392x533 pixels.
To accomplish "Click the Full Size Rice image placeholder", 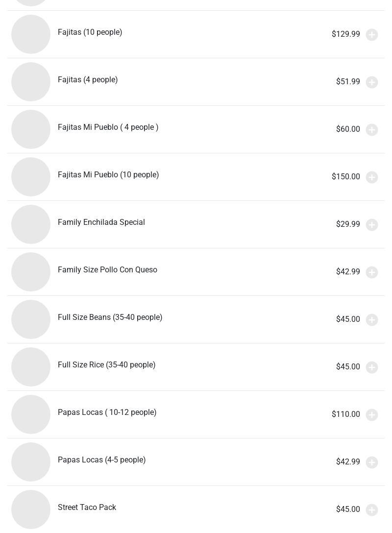I will 31,367.
